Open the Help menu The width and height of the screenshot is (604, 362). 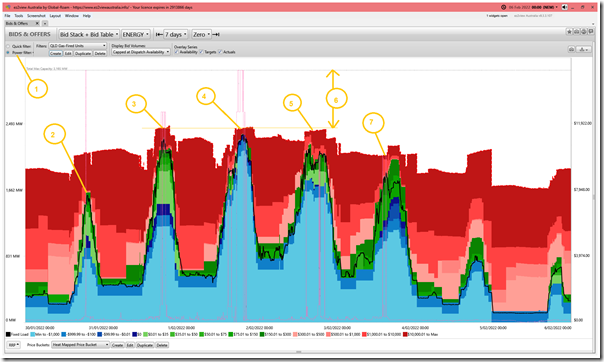click(87, 16)
